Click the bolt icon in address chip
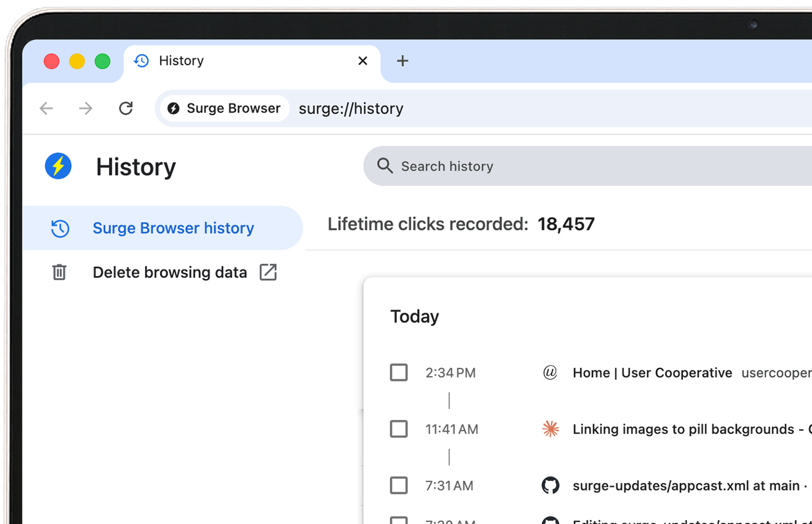 [174, 108]
